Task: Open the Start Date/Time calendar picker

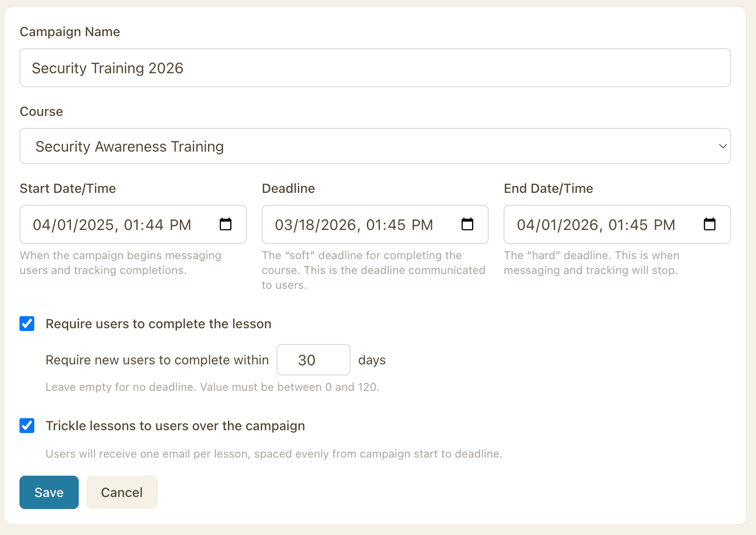Action: [x=226, y=224]
